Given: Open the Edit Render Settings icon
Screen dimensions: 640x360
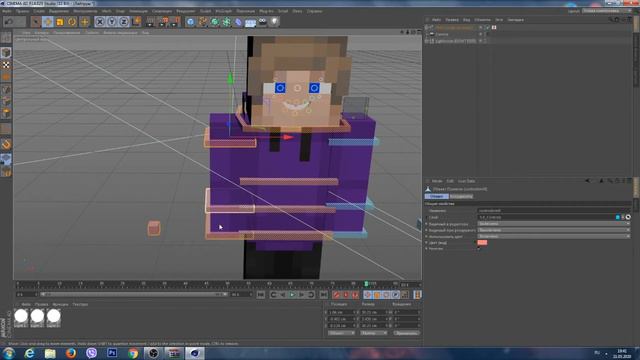Looking at the screenshot, I should click(176, 22).
